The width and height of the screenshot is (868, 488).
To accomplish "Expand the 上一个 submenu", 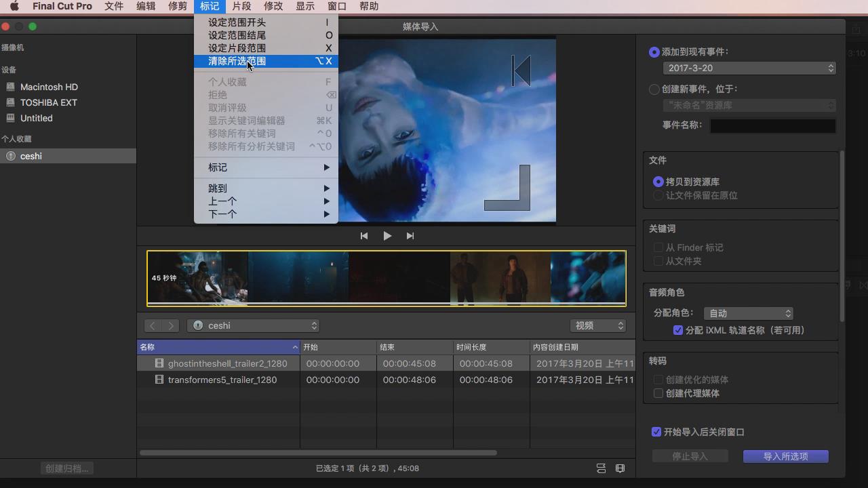I will tap(266, 201).
